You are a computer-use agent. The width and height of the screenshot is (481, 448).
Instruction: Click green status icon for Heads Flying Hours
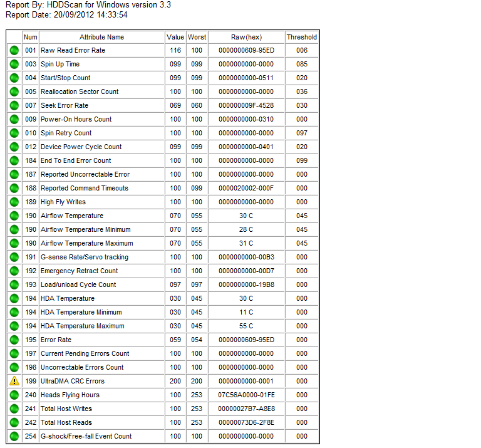tap(14, 395)
